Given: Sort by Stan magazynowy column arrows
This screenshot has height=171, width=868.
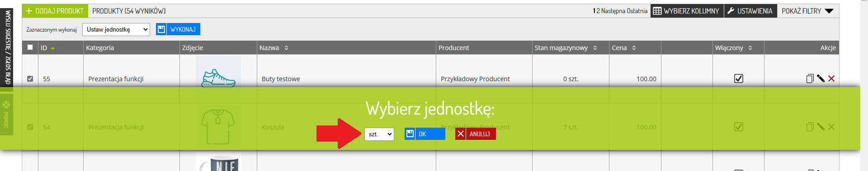Looking at the screenshot, I should point(595,48).
